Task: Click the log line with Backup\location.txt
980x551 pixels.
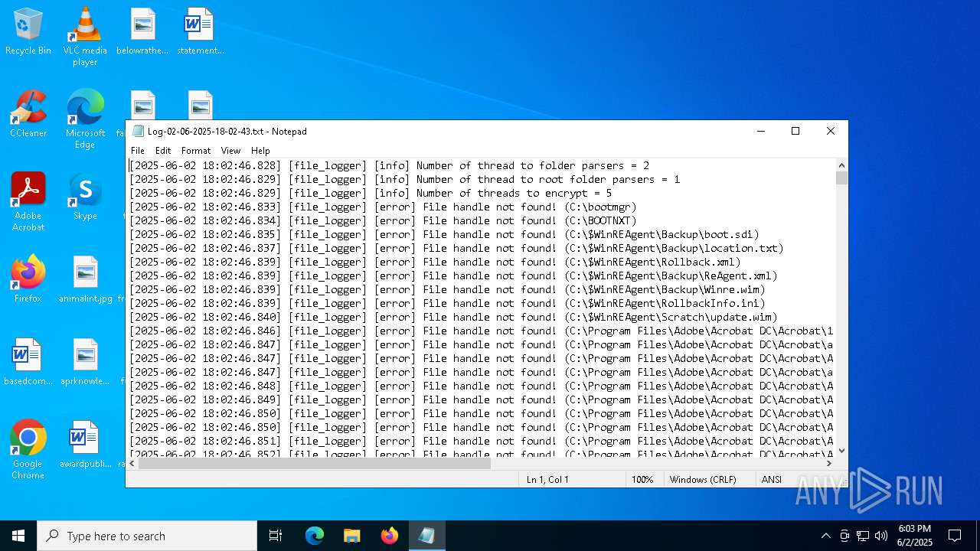Action: point(456,248)
